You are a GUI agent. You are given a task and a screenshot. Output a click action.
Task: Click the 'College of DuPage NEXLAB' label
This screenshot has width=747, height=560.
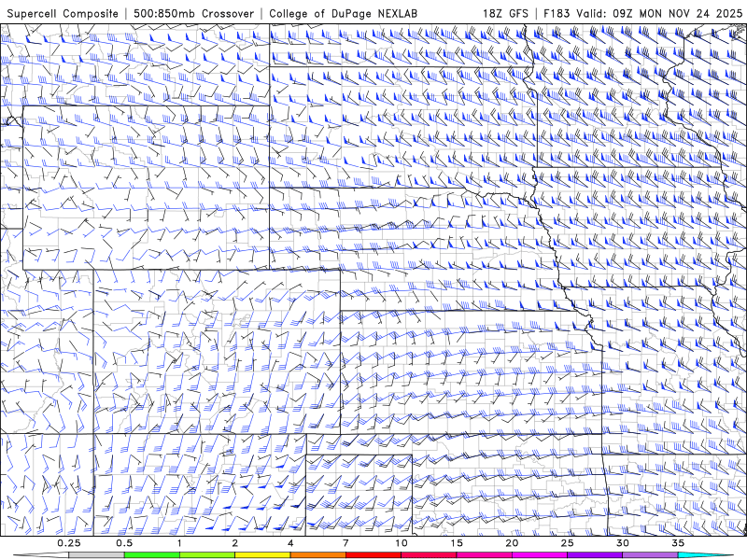tap(343, 13)
